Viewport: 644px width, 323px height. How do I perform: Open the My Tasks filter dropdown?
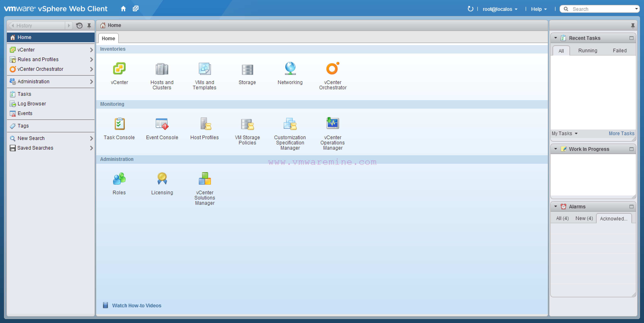coord(565,133)
